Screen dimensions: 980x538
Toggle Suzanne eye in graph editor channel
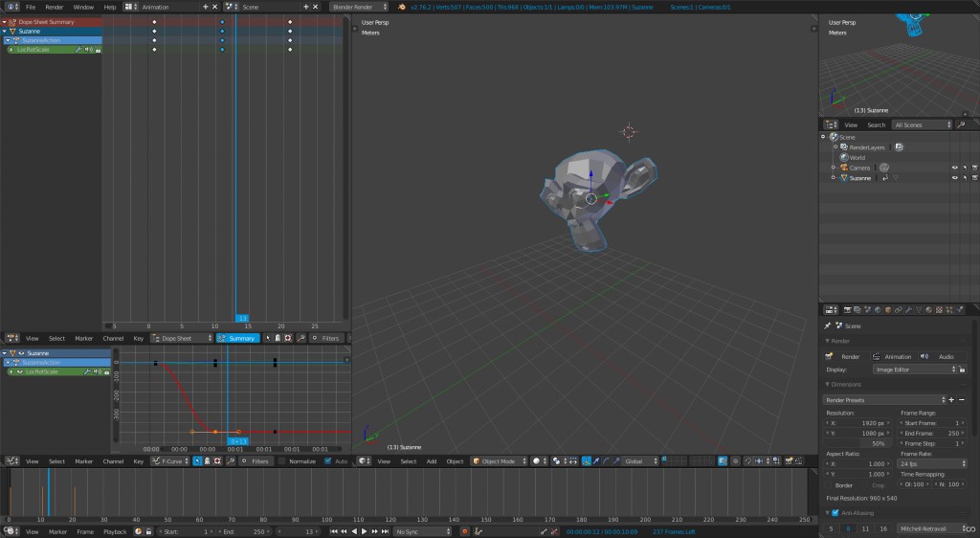pyautogui.click(x=21, y=353)
